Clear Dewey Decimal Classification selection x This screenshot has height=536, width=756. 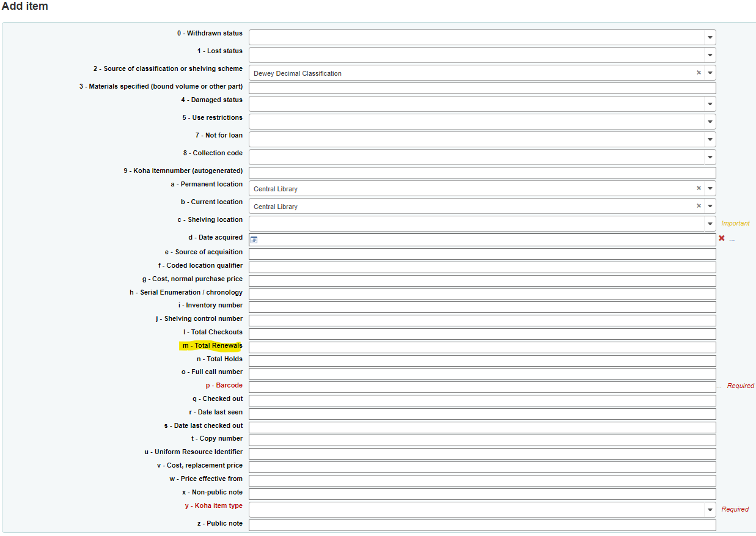pos(699,73)
